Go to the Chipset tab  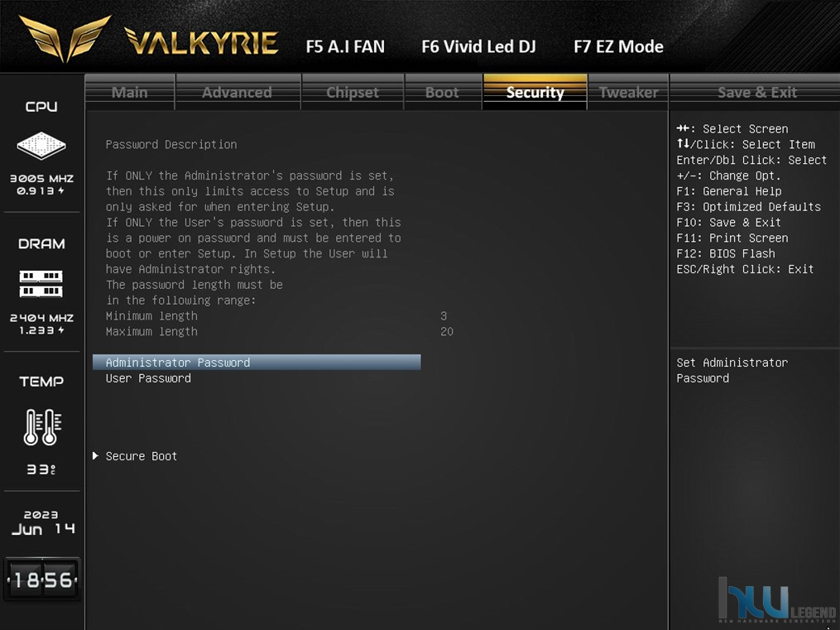pyautogui.click(x=353, y=92)
